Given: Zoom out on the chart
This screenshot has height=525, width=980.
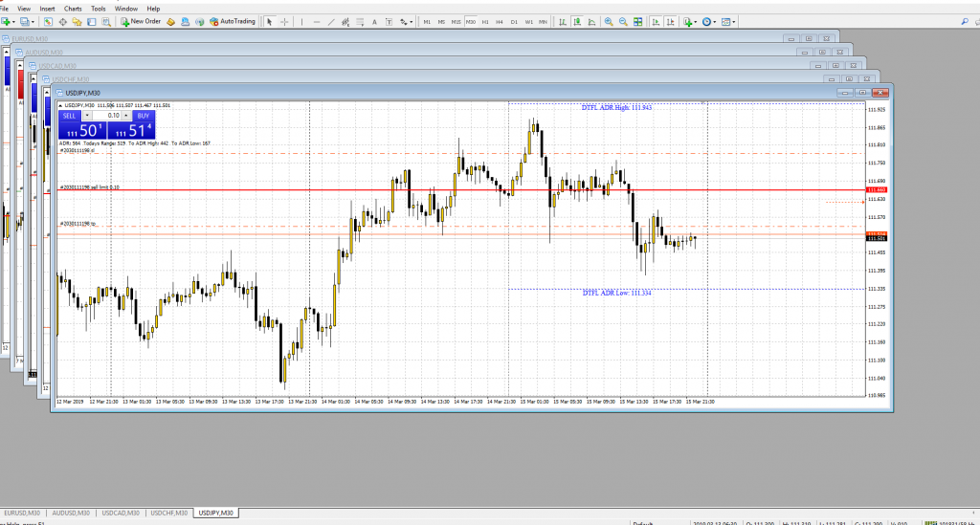Looking at the screenshot, I should click(x=623, y=22).
